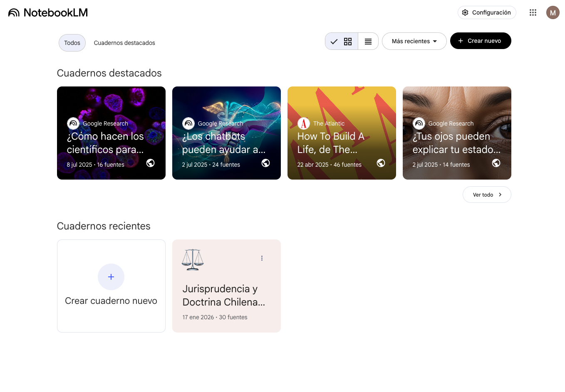Open the Más recientes sort dropdown
The height and width of the screenshot is (392, 565).
(x=414, y=41)
